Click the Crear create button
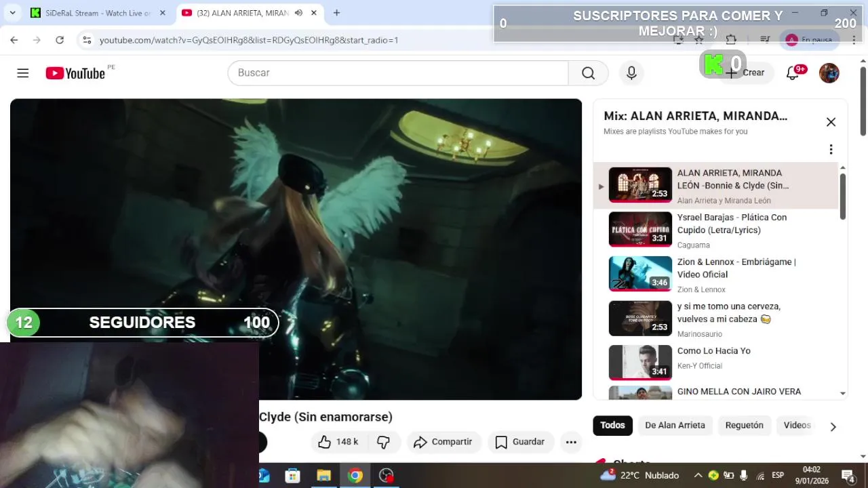The height and width of the screenshot is (488, 868). [x=746, y=73]
